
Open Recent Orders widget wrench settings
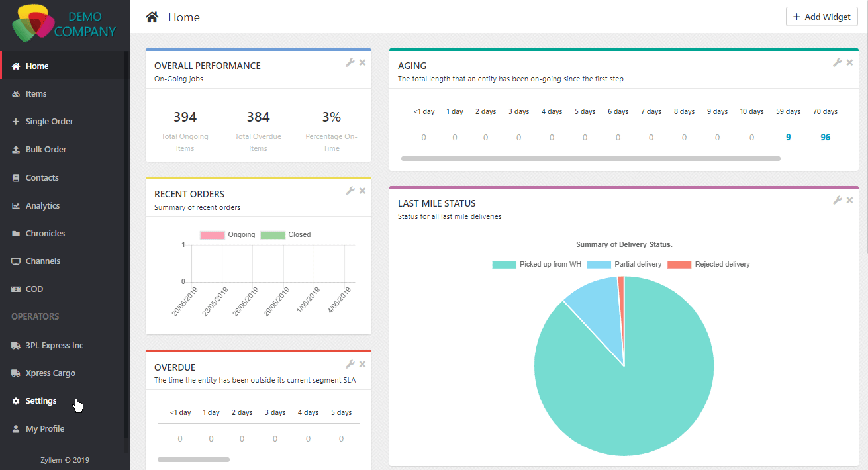point(350,191)
